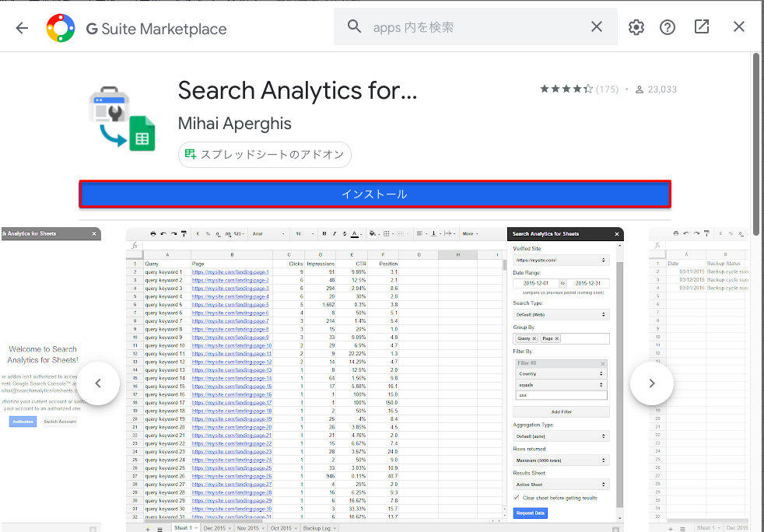Close the left welcome sidebar panel
Screen dimensions: 764x532
tap(94, 234)
